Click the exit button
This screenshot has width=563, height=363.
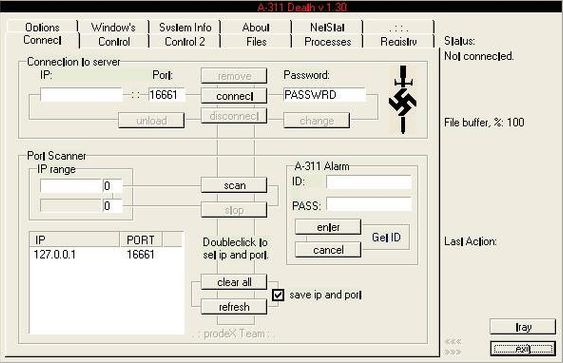tap(523, 349)
